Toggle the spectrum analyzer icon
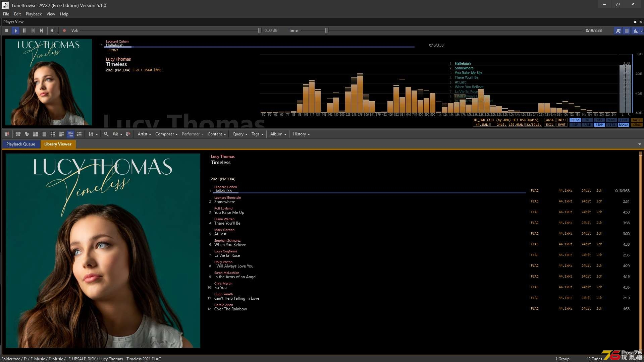 click(635, 31)
